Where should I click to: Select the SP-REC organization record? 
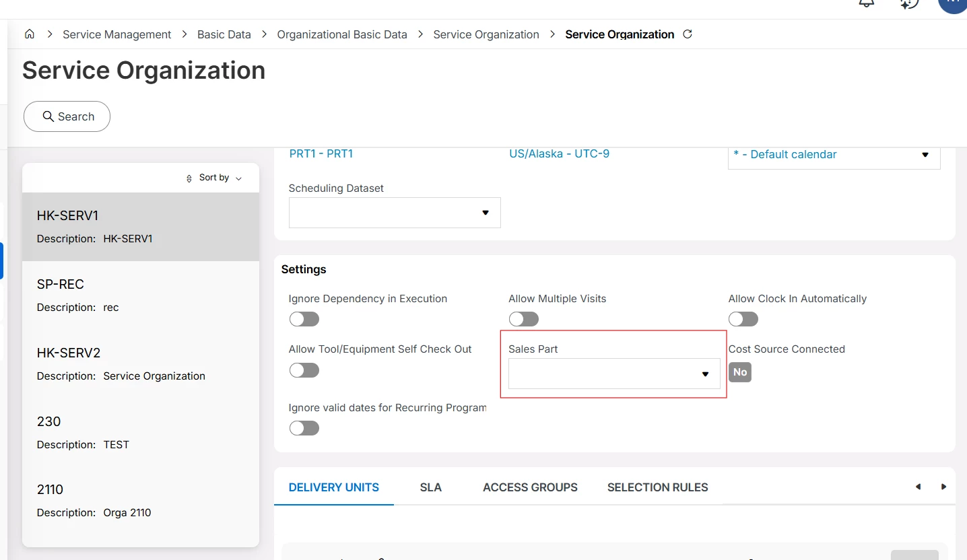pos(141,295)
